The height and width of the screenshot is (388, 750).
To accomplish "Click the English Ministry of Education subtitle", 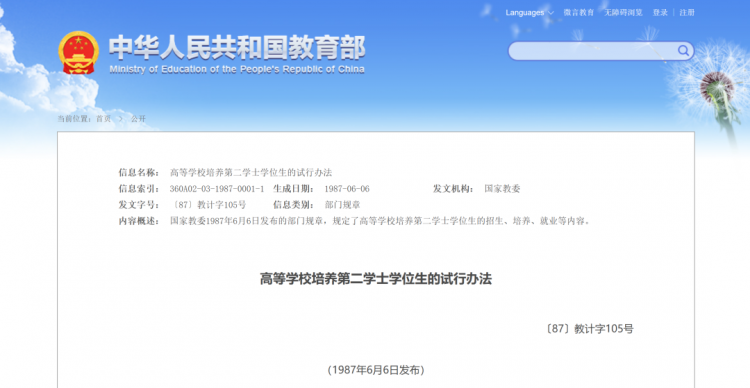I will point(237,69).
